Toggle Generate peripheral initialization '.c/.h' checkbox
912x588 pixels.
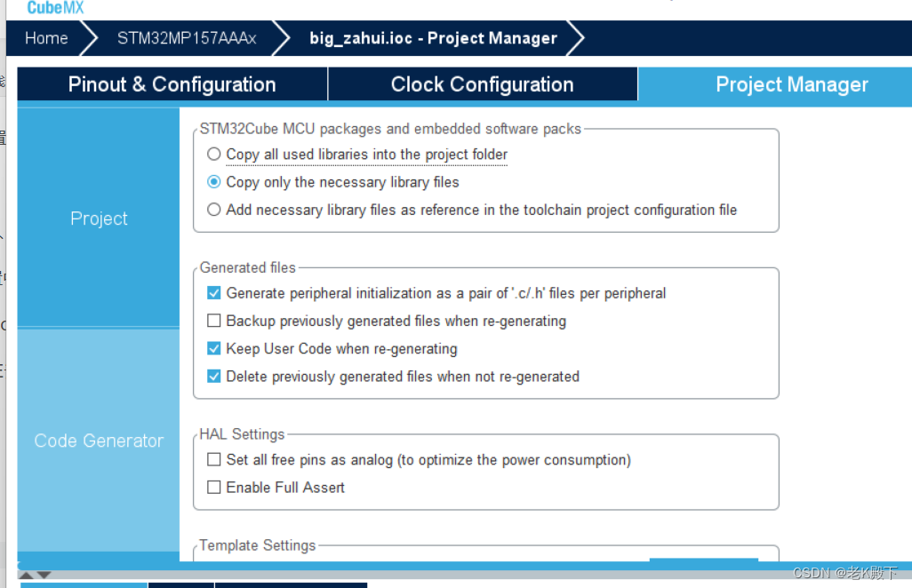[213, 293]
